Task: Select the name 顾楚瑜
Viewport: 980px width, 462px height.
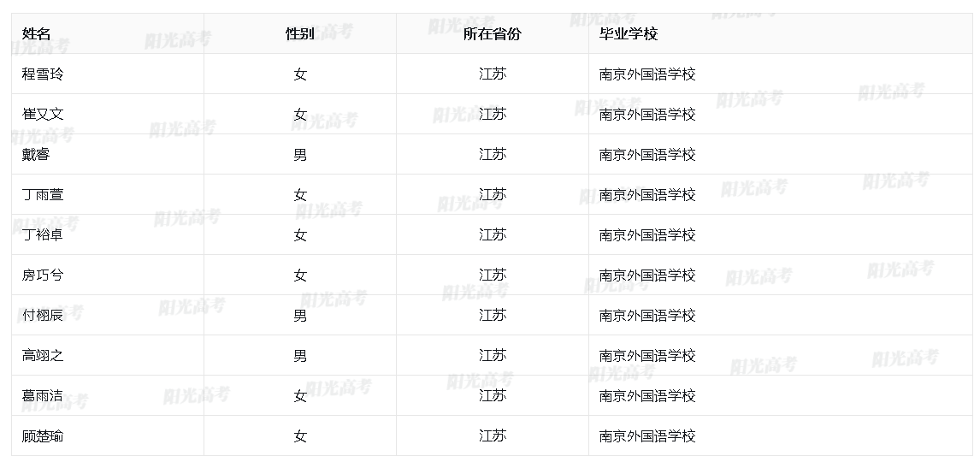Action: click(x=43, y=436)
